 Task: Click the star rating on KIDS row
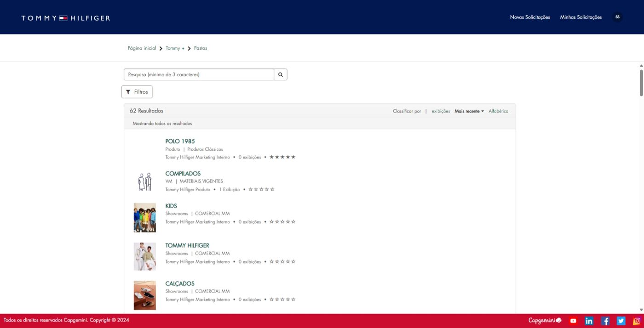click(x=282, y=222)
